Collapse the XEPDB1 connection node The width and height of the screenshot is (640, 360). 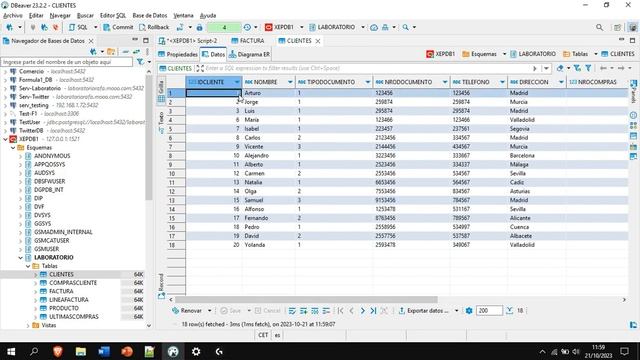click(6, 139)
